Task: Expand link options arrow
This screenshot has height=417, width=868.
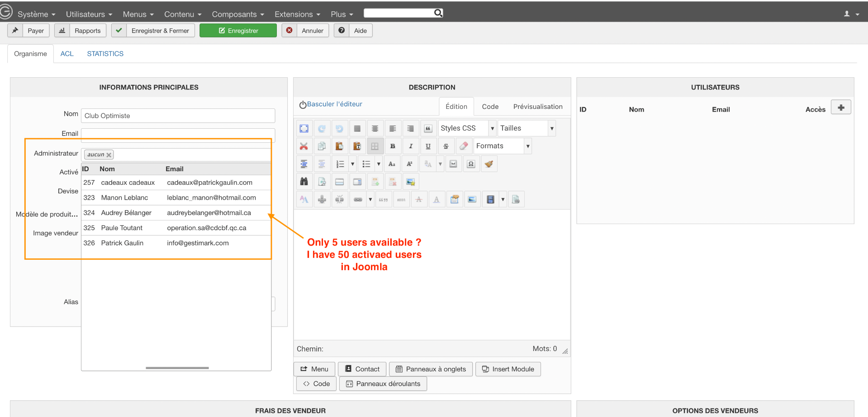Action: click(x=370, y=199)
